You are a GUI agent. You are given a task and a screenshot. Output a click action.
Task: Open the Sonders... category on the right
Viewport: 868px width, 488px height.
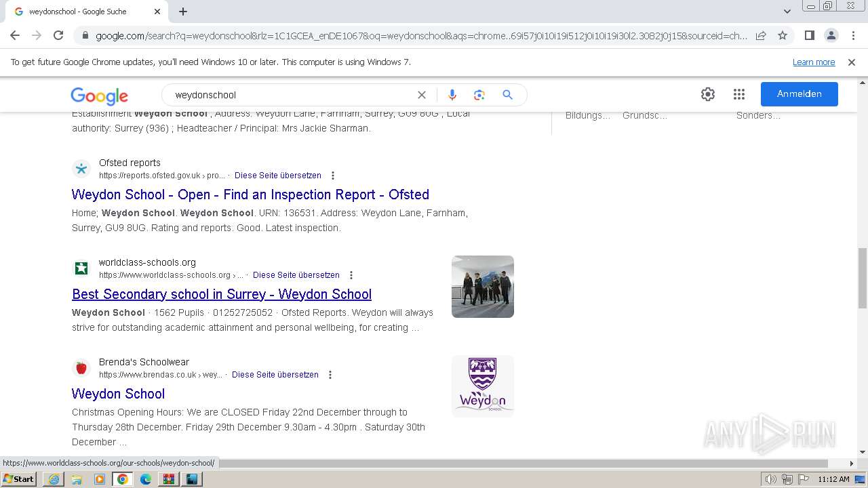pos(758,115)
